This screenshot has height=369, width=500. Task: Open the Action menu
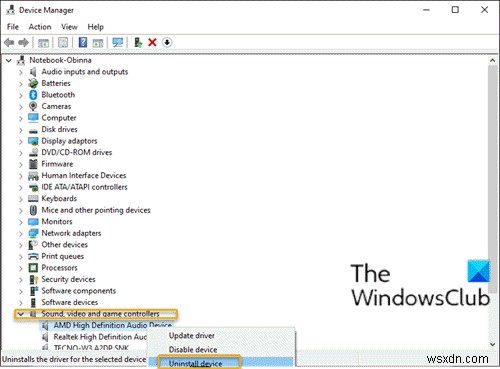(40, 27)
